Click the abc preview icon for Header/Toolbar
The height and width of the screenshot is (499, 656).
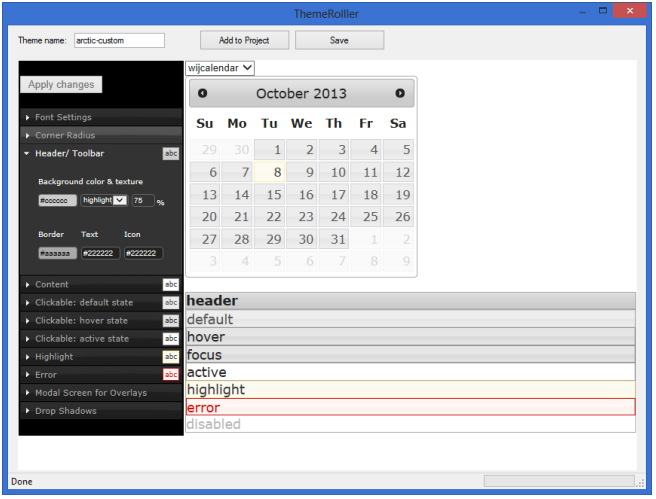(171, 154)
